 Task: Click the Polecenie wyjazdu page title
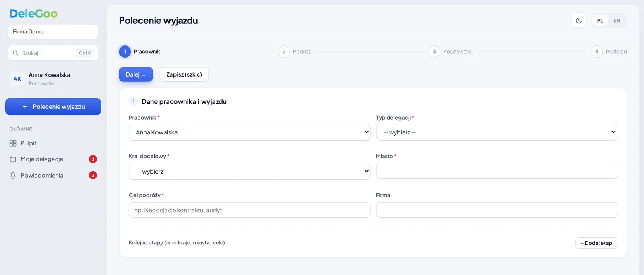(158, 21)
